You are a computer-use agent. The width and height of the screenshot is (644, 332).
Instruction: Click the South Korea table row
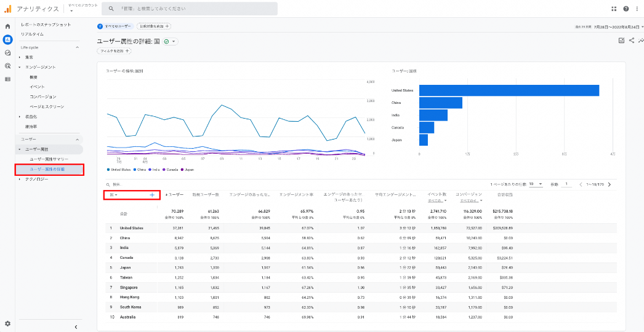click(360, 307)
